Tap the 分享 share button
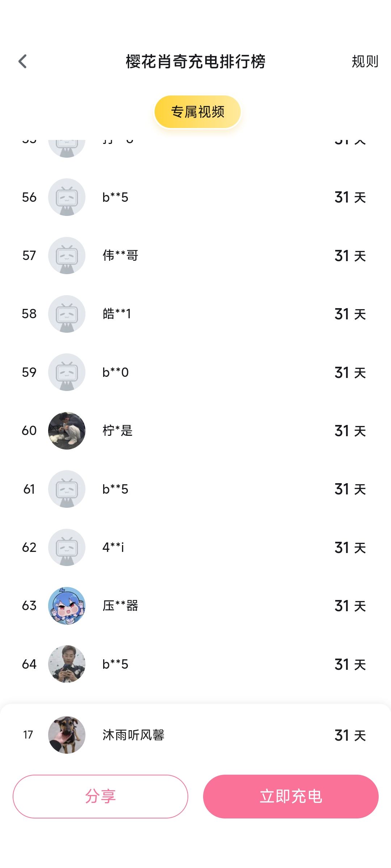 (100, 796)
